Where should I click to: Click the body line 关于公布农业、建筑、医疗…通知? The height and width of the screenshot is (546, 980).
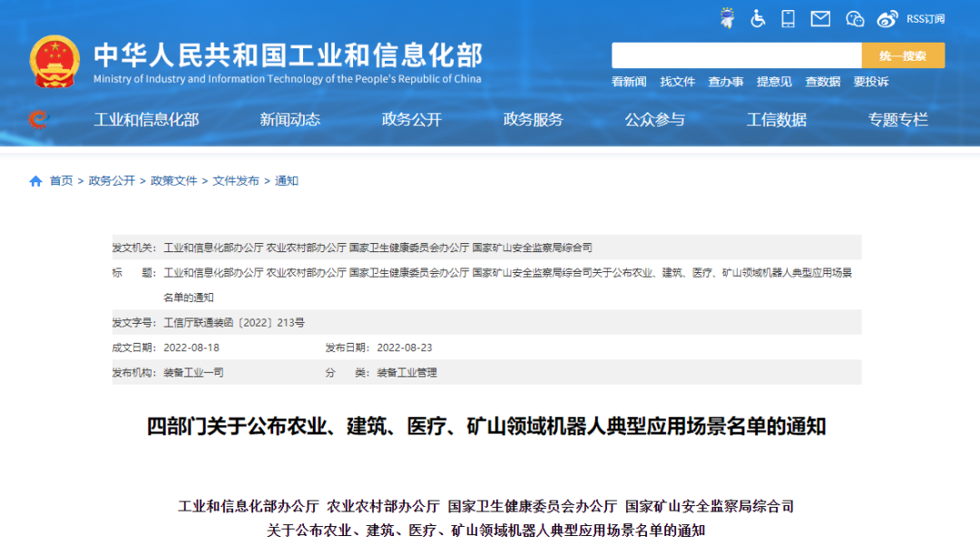[486, 531]
